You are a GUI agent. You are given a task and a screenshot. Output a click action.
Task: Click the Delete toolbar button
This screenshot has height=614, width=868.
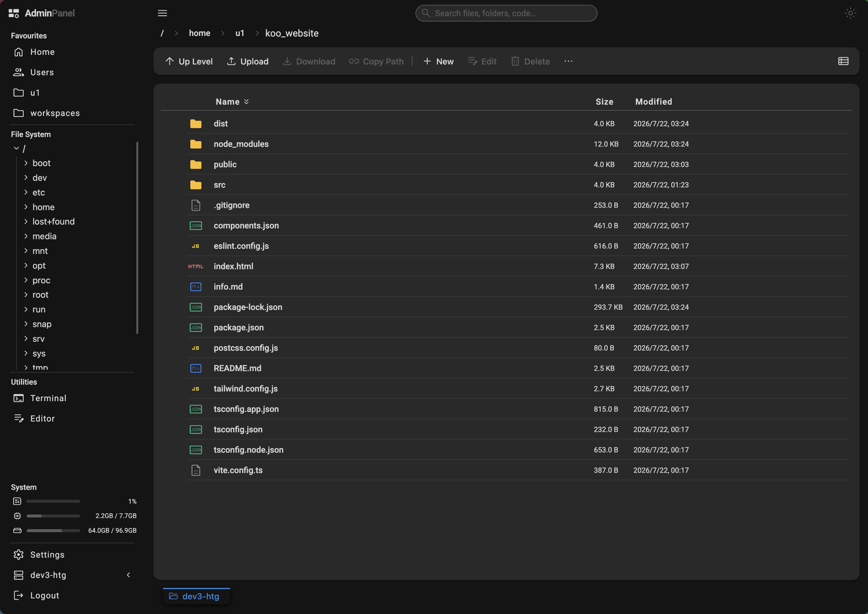(530, 61)
